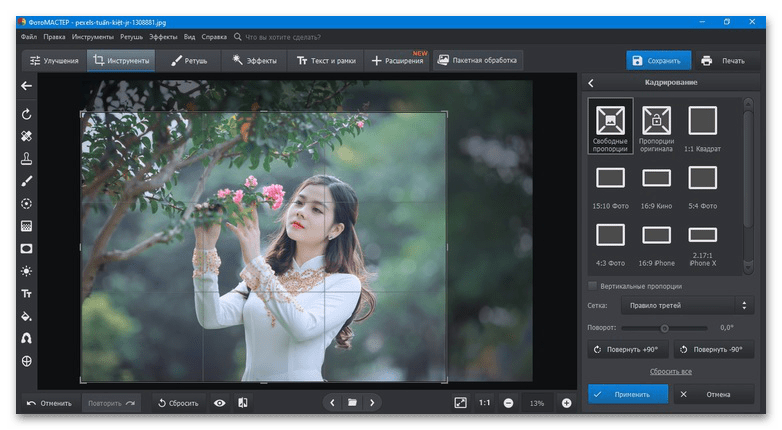Click the back arrow in left toolbar
This screenshot has width=782, height=430.
click(x=26, y=86)
